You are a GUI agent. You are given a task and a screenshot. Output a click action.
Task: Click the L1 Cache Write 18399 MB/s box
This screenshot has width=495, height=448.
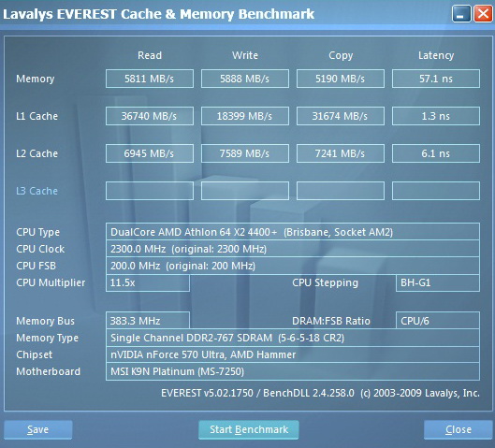tap(245, 116)
